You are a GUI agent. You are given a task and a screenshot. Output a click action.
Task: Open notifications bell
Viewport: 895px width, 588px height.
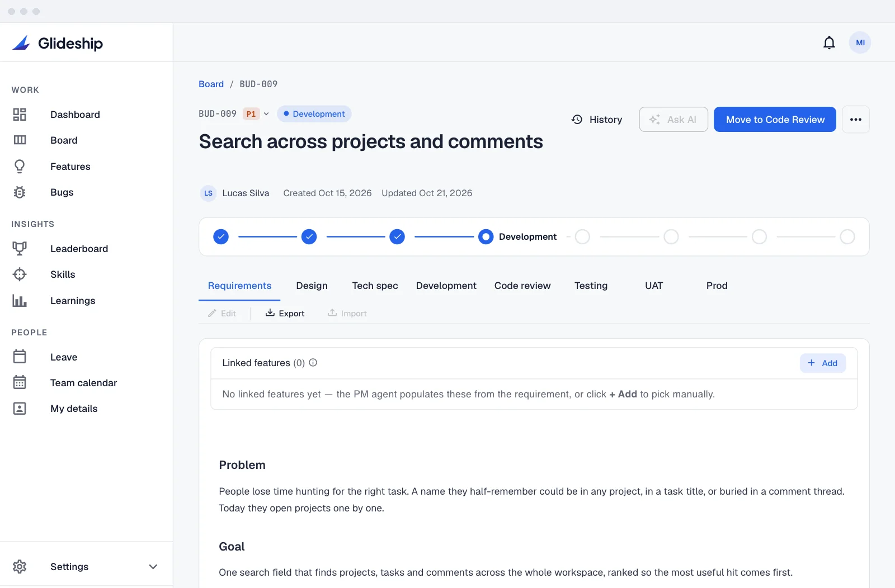829,42
